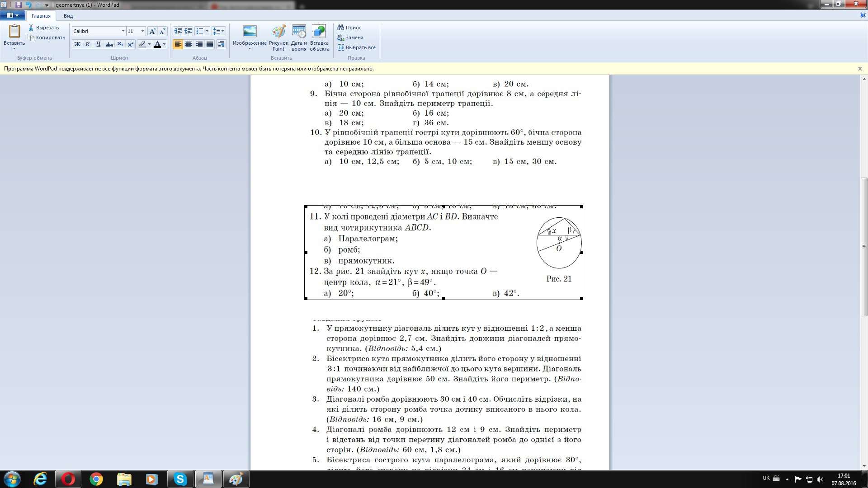Image resolution: width=868 pixels, height=488 pixels.
Task: Insert a bulleted list
Action: tap(200, 31)
